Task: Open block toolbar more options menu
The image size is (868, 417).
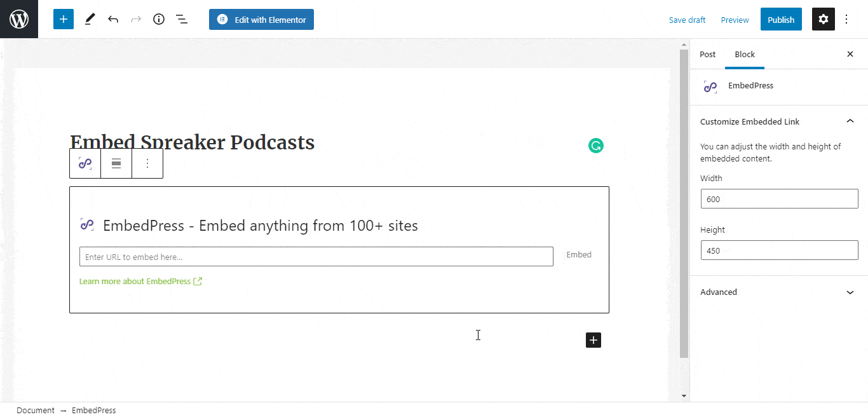Action: (147, 163)
